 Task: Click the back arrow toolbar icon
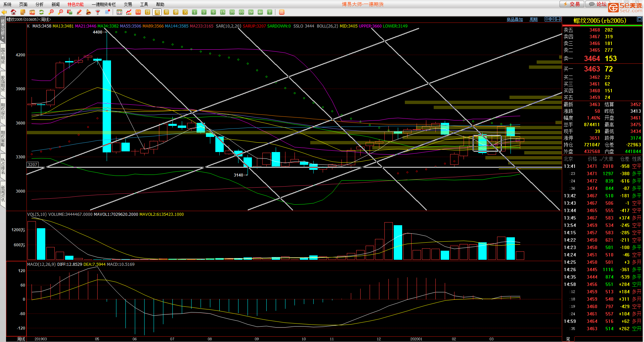[4, 12]
